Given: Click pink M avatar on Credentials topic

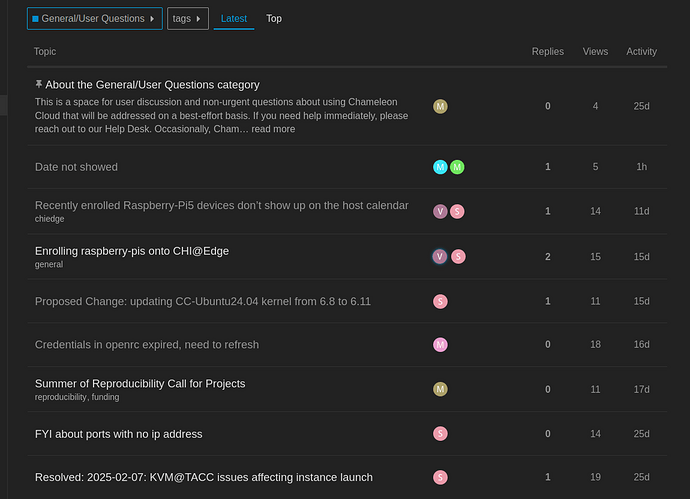Looking at the screenshot, I should pos(440,345).
